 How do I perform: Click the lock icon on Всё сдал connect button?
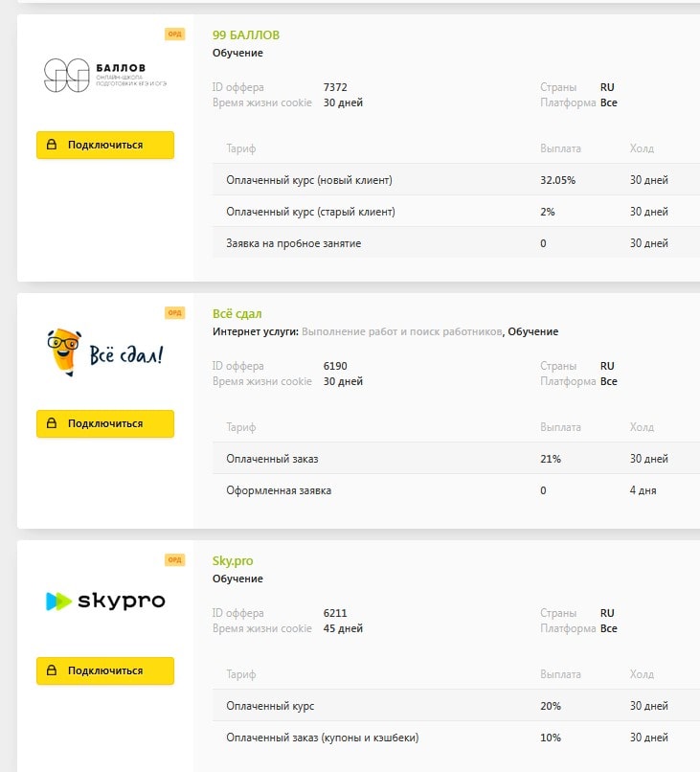[52, 423]
